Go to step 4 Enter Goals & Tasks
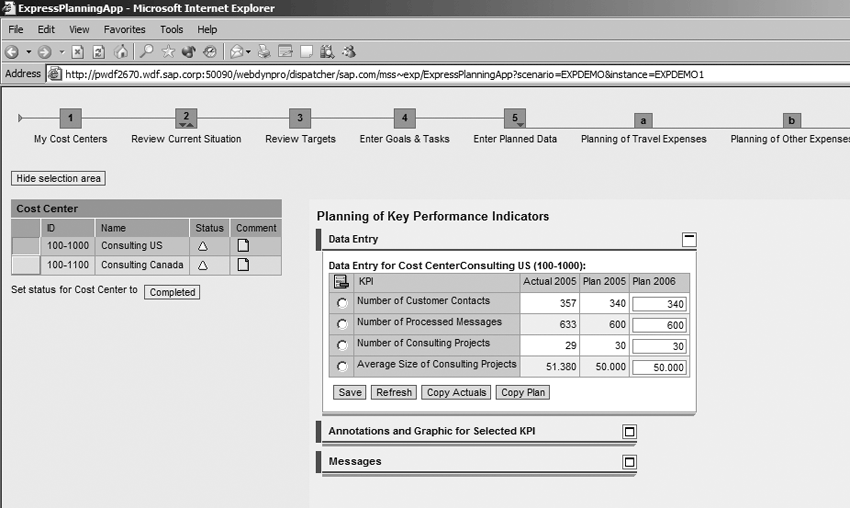 click(x=404, y=118)
